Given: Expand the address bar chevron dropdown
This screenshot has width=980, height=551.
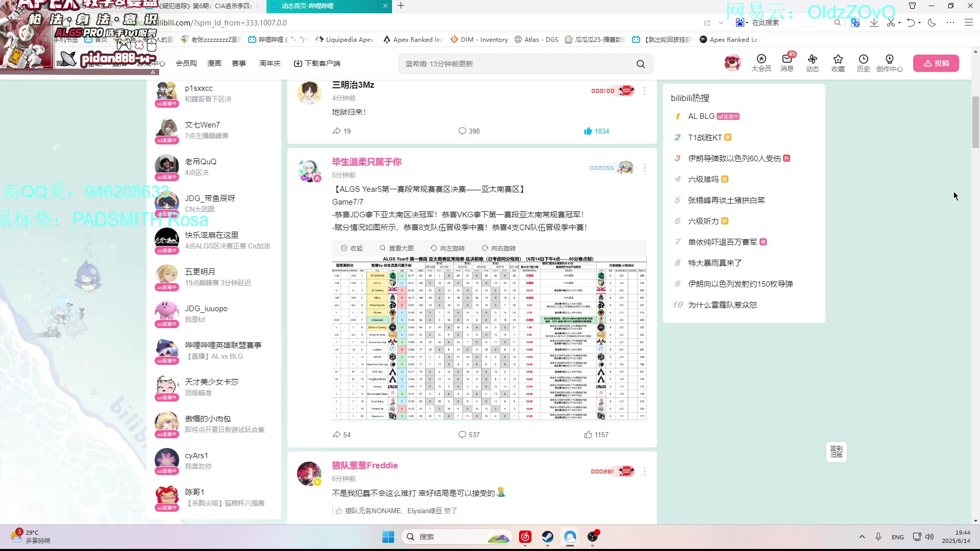Looking at the screenshot, I should click(721, 22).
